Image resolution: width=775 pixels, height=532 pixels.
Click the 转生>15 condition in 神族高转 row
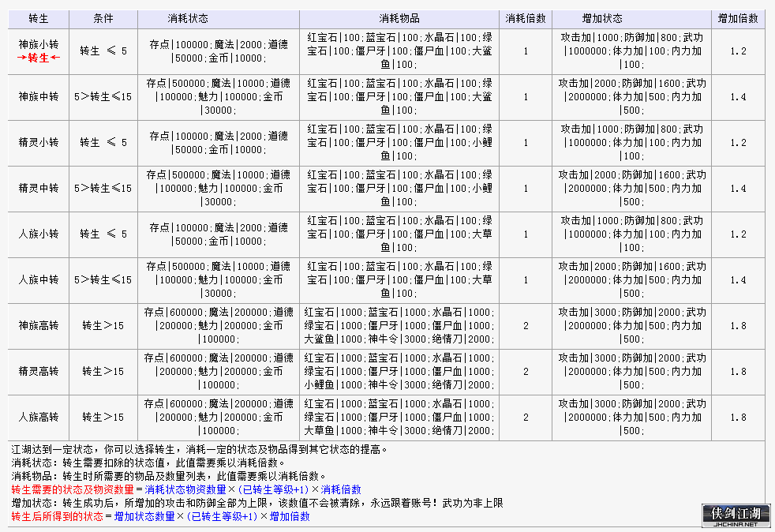pyautogui.click(x=103, y=326)
